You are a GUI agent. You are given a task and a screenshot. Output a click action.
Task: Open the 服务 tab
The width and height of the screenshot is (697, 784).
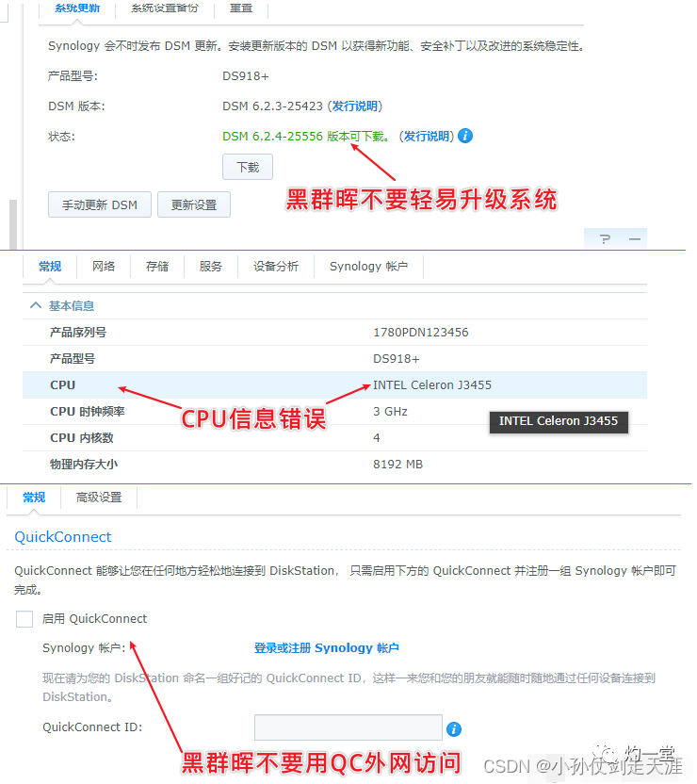point(210,266)
